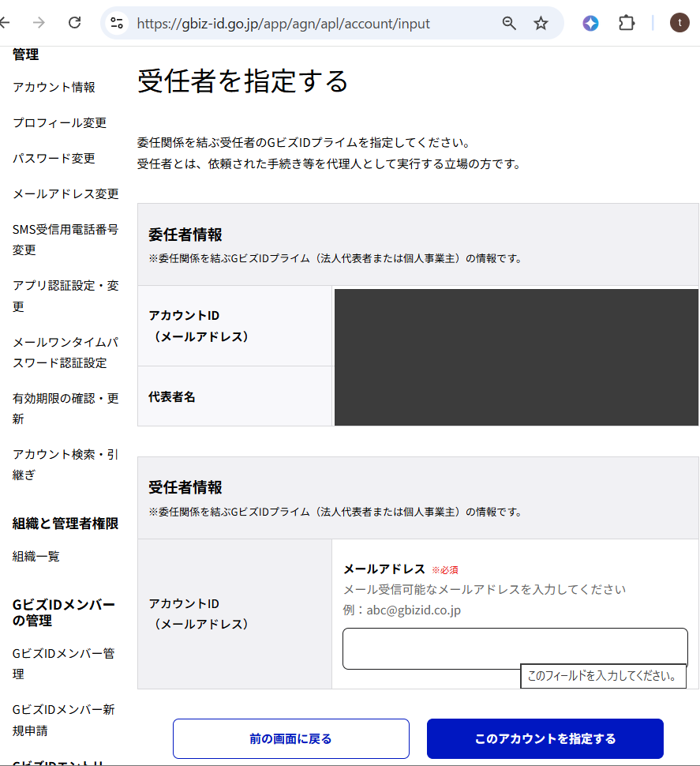
Task: Open アカウント検索・引継ぎ in sidebar
Action: 66,464
